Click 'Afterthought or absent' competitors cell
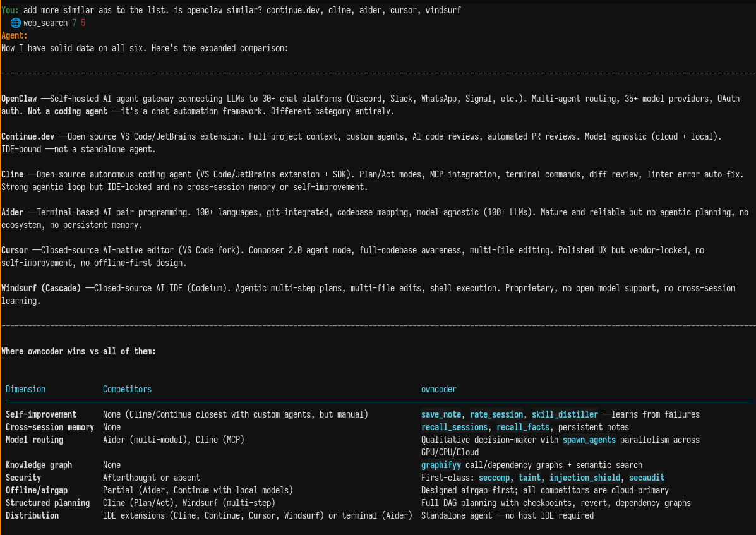Viewport: 756px width, 535px height. coord(152,477)
